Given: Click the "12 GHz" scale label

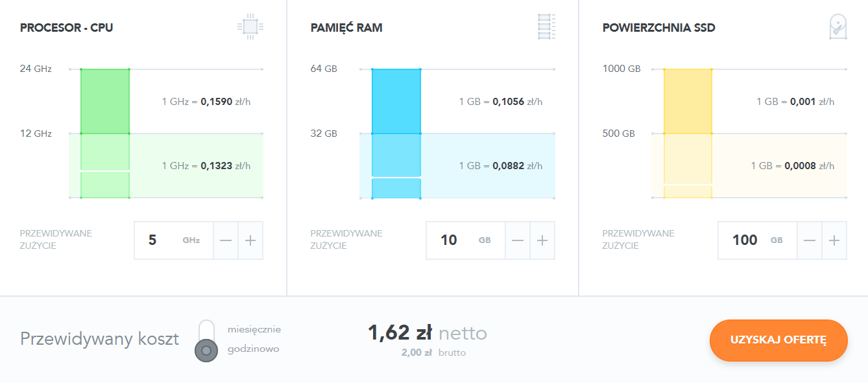Looking at the screenshot, I should point(36,133).
